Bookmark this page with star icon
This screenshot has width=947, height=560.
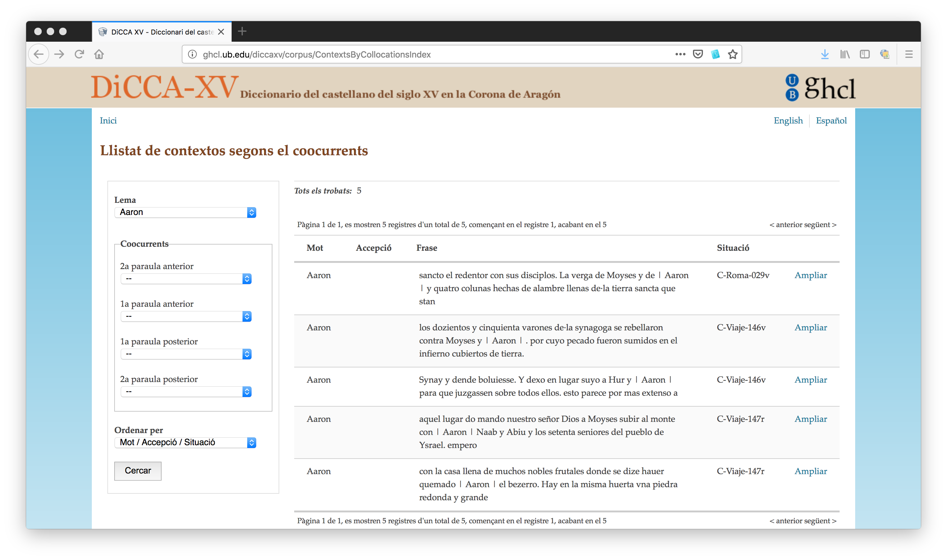point(733,54)
